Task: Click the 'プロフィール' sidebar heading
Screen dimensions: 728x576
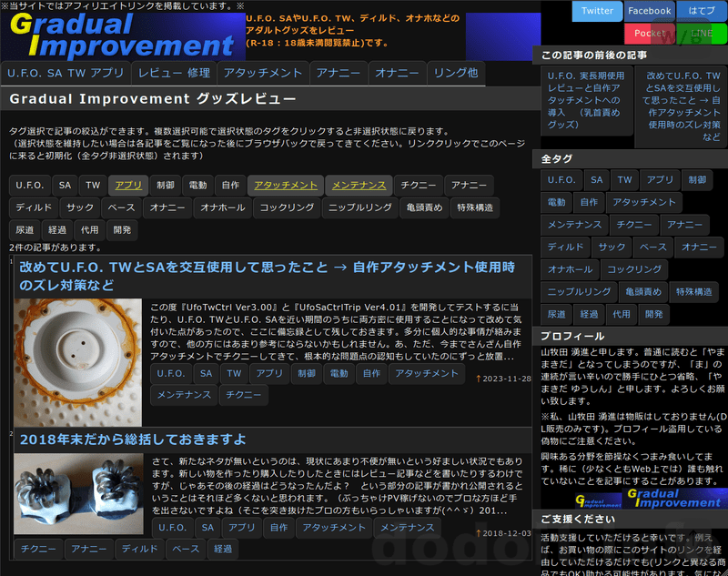Action: (572, 336)
